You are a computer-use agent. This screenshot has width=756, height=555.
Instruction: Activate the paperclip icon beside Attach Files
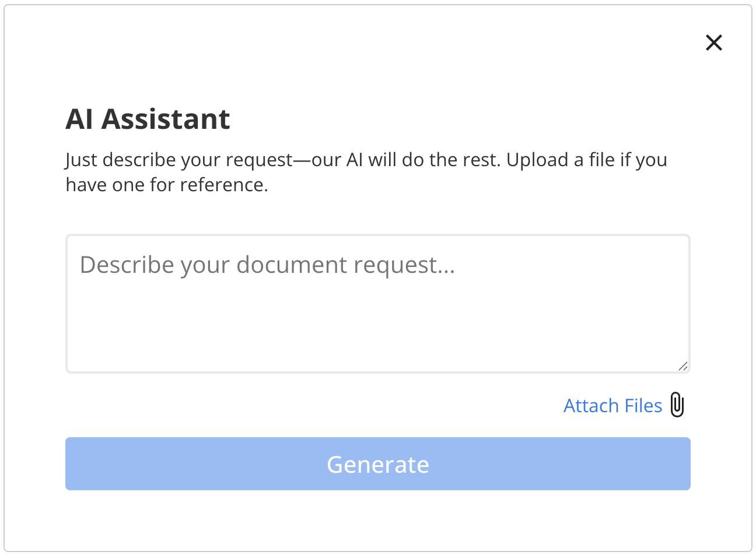(x=677, y=405)
